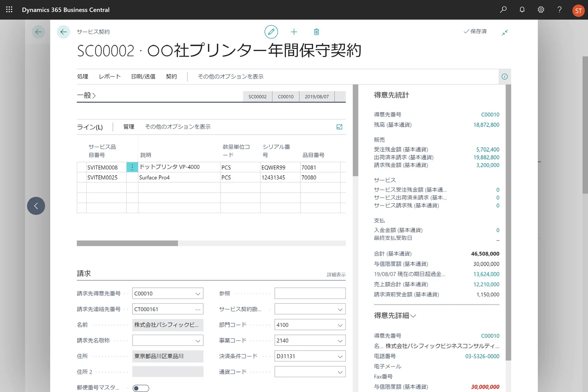
Task: Toggle the 郵便番号マスタ switch
Action: [140, 388]
